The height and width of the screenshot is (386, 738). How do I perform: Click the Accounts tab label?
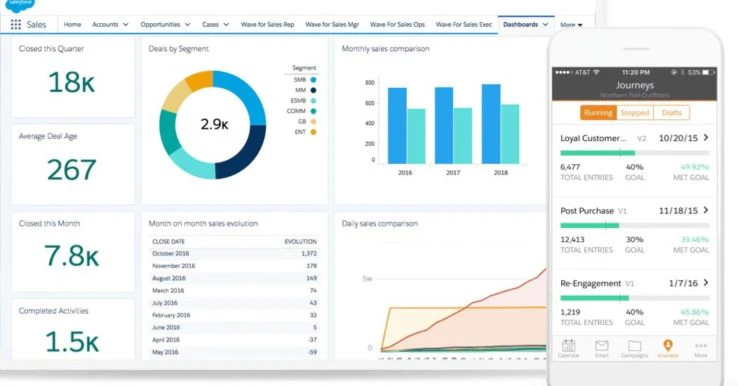(x=105, y=24)
